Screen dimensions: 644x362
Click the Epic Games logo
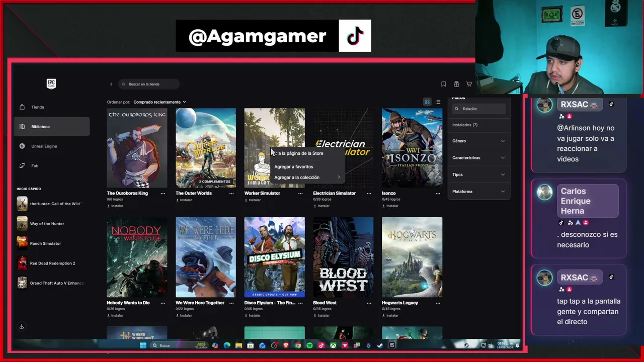point(51,83)
